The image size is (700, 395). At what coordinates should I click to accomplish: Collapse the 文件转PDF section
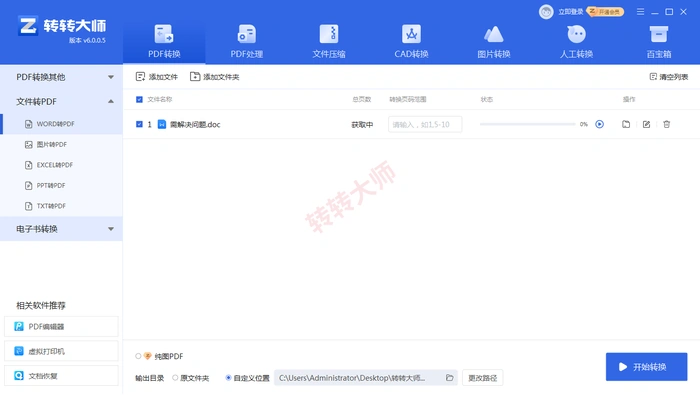pos(62,101)
